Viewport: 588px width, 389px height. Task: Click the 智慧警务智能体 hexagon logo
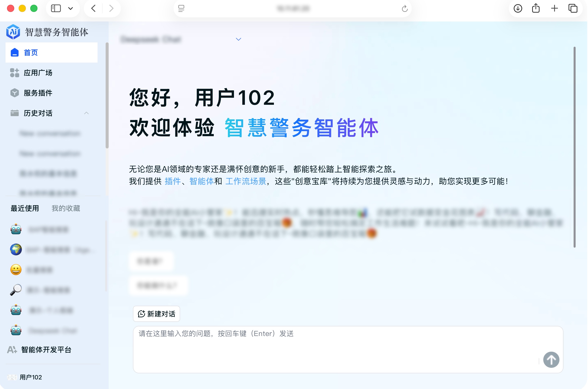[13, 32]
